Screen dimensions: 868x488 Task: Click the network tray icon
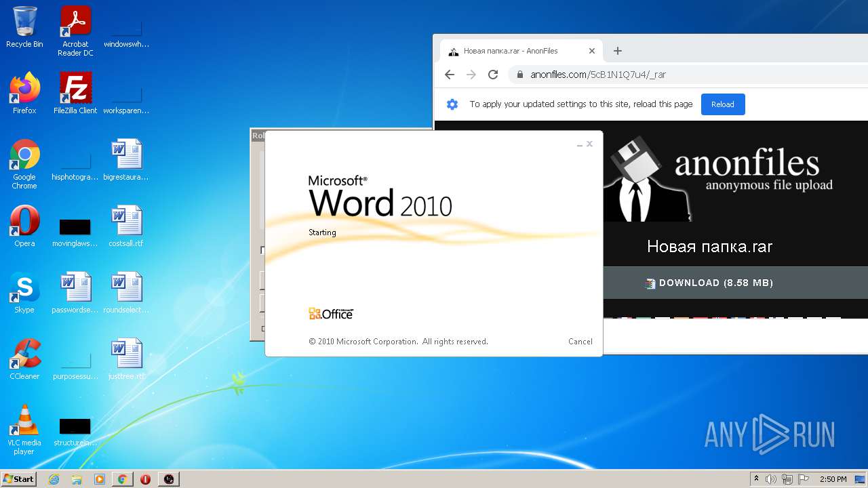click(787, 479)
